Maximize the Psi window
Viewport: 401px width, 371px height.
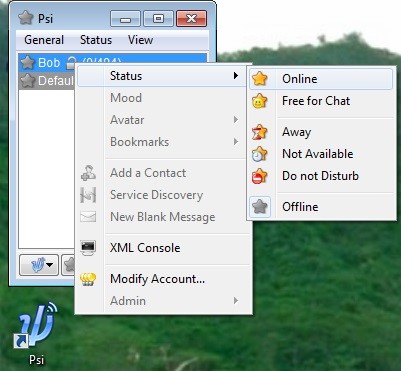tap(158, 18)
